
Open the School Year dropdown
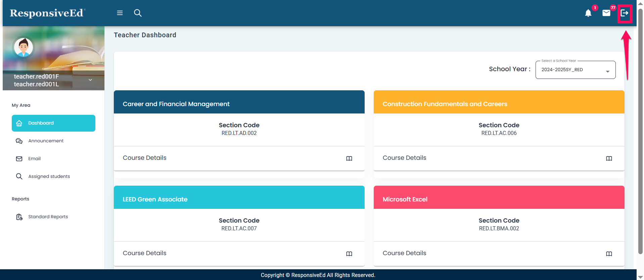point(575,70)
